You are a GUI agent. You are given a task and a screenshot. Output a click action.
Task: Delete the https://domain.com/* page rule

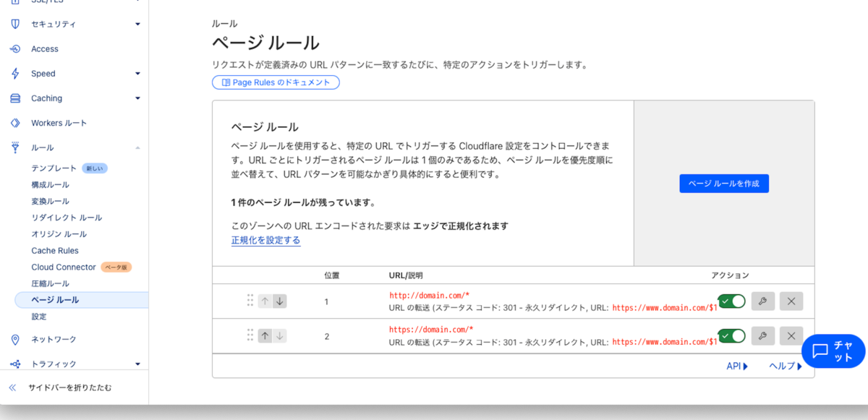pos(791,335)
